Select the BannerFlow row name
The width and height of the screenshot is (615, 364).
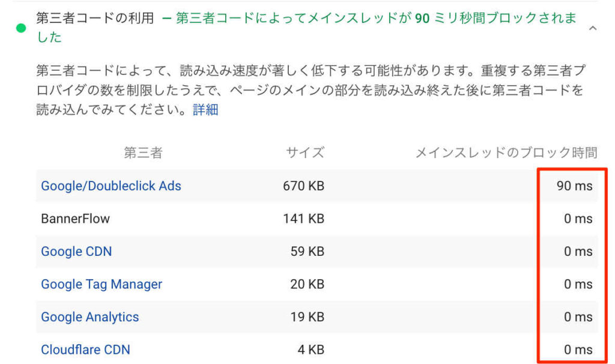[75, 219]
